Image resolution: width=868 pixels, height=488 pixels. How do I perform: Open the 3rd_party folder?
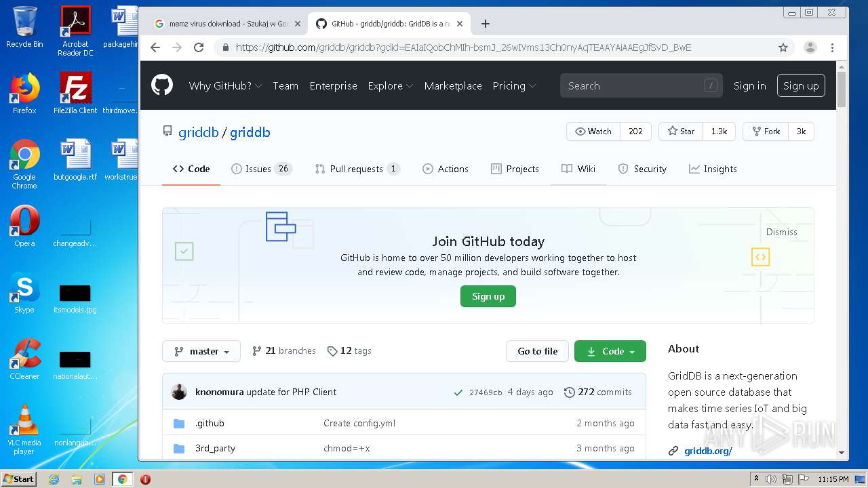[215, 448]
